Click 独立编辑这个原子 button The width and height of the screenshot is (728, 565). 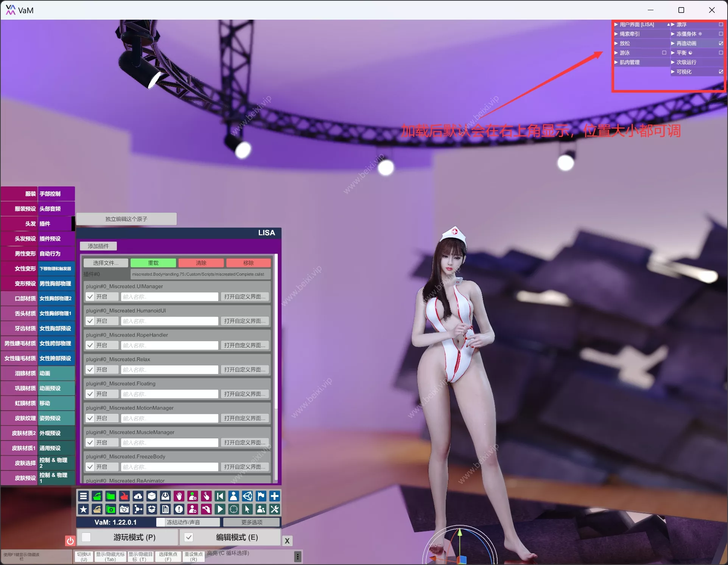point(126,219)
